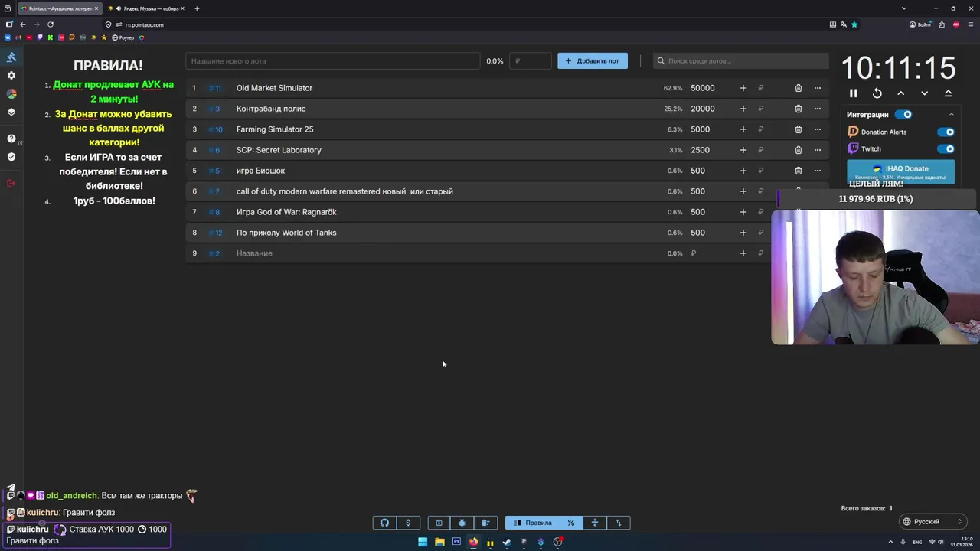Click the Добавить лот button
The width and height of the screenshot is (980, 551).
pyautogui.click(x=593, y=61)
